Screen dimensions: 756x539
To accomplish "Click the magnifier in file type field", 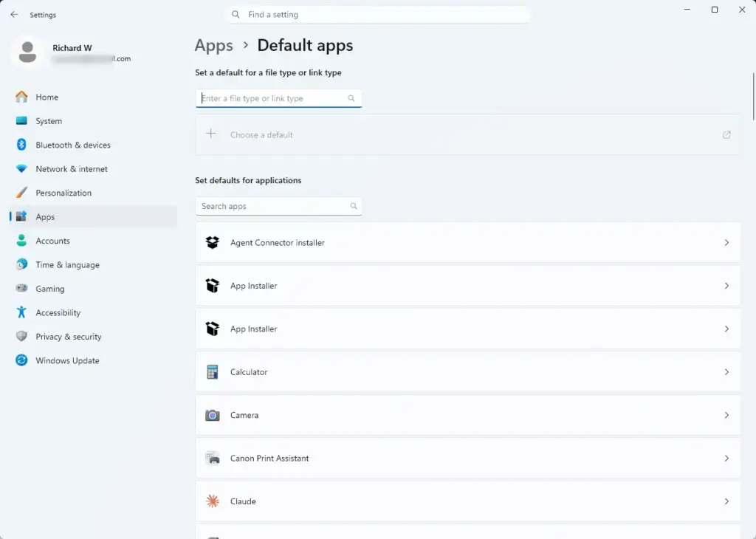I will pos(351,98).
